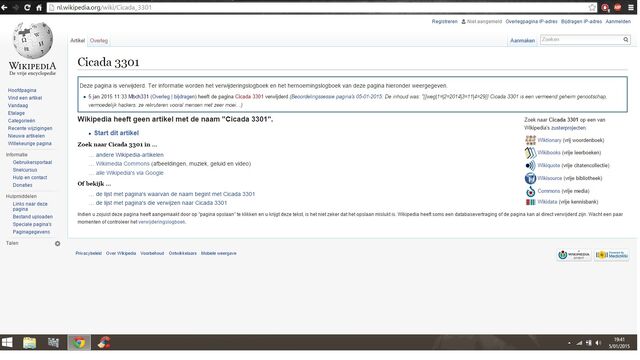
Task: Click the Wikimedia project badge
Action: [574, 255]
